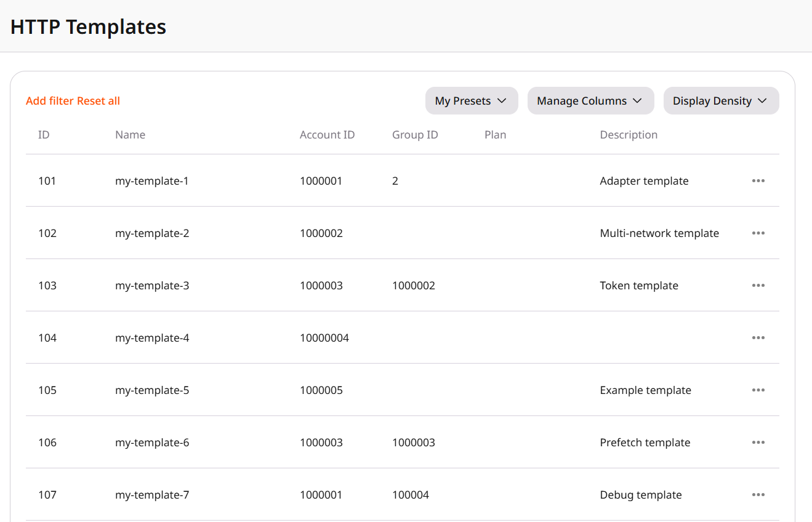812x522 pixels.
Task: Click group ID 1000002 cell
Action: click(x=414, y=286)
